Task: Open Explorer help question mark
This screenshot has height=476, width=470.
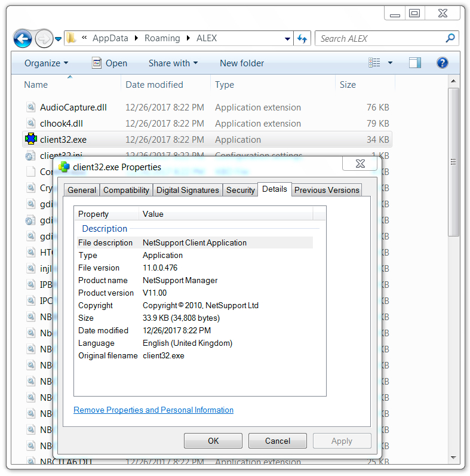Action: tap(443, 63)
